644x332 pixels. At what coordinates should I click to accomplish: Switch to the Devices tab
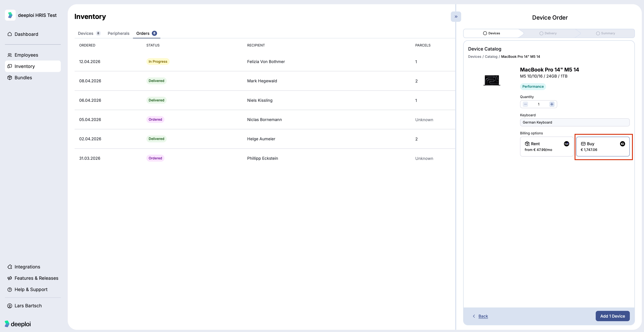pyautogui.click(x=89, y=33)
